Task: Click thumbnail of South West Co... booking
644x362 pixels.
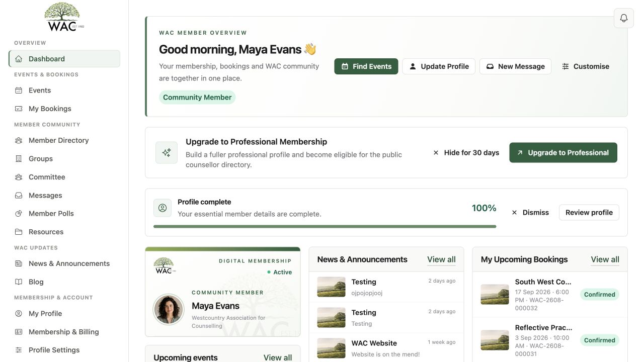Action: coord(495,295)
